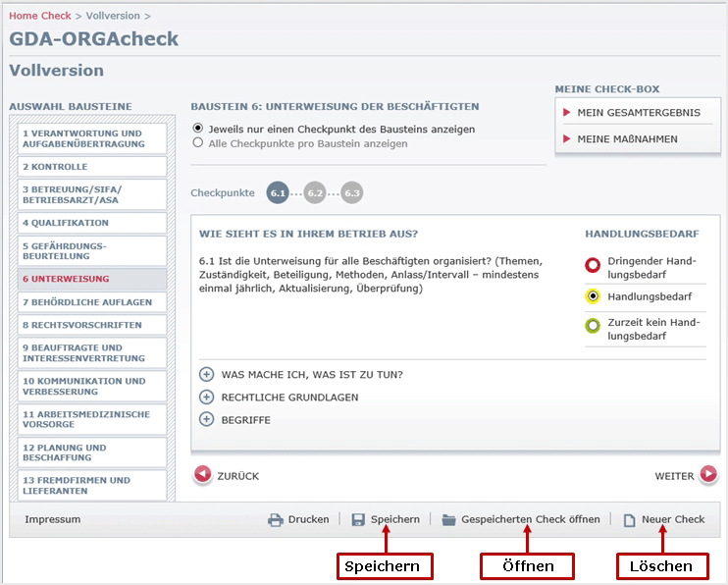Click the Speichern floppy disk icon
Viewport: 728px width, 585px height.
click(x=358, y=519)
